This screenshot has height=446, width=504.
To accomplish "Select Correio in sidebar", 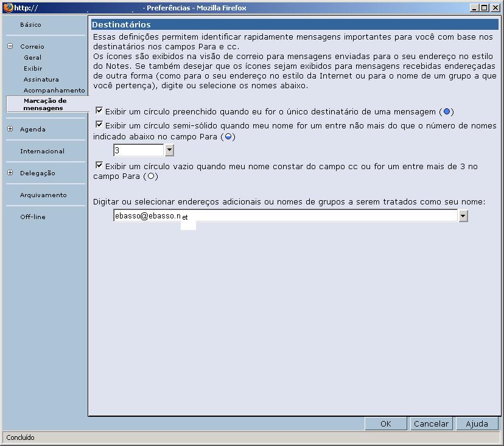I will pos(32,47).
